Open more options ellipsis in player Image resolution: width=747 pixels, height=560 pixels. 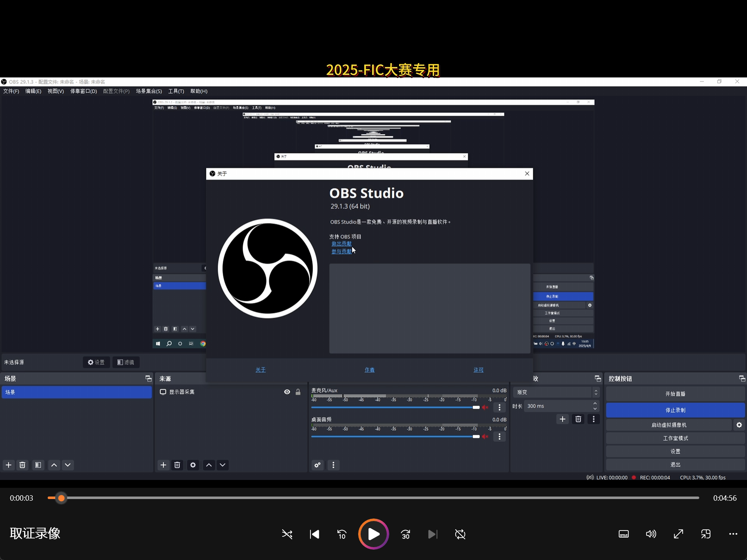733,534
